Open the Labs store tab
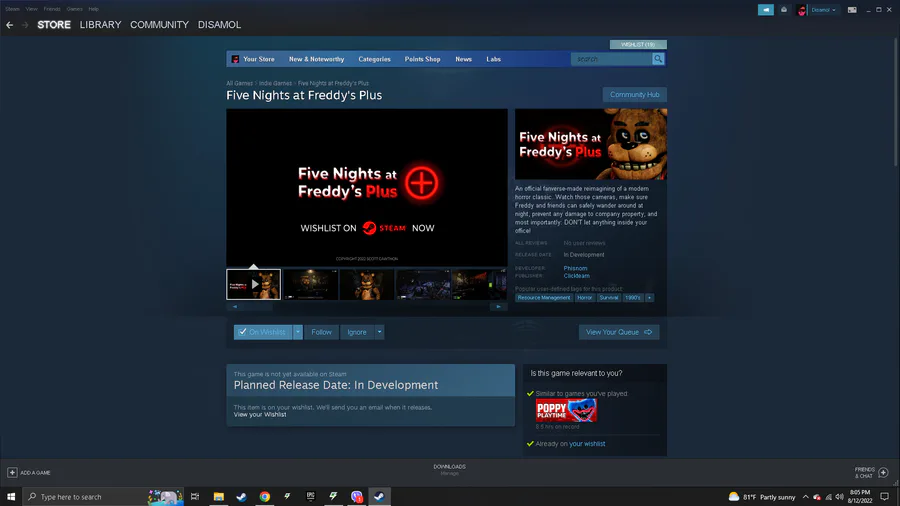Screen dimensions: 900x506 tap(494, 59)
